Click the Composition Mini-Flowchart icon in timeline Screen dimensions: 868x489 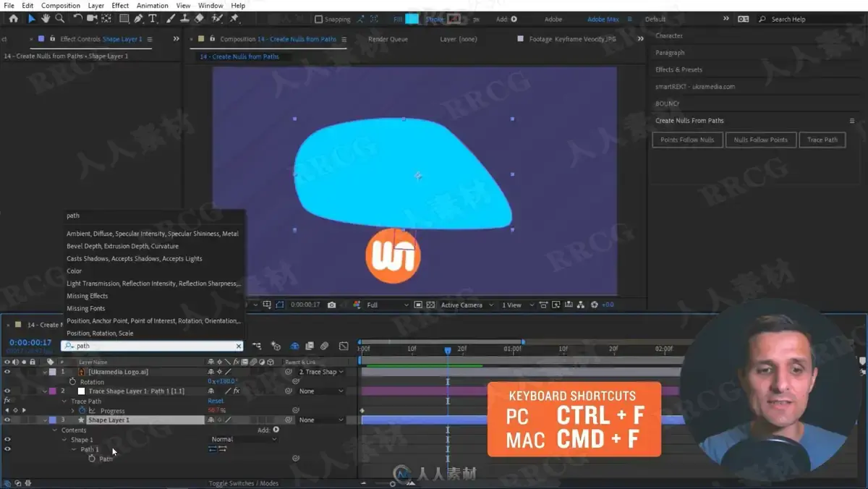[257, 346]
